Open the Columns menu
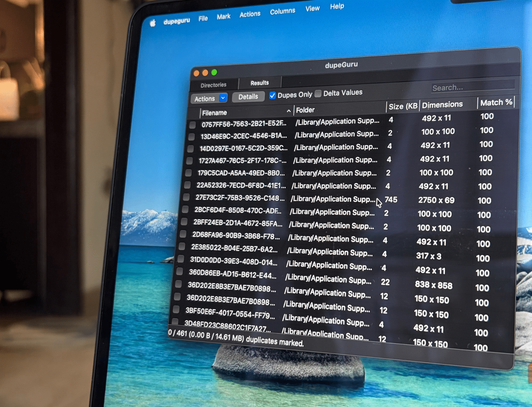The width and height of the screenshot is (532, 407). [282, 11]
